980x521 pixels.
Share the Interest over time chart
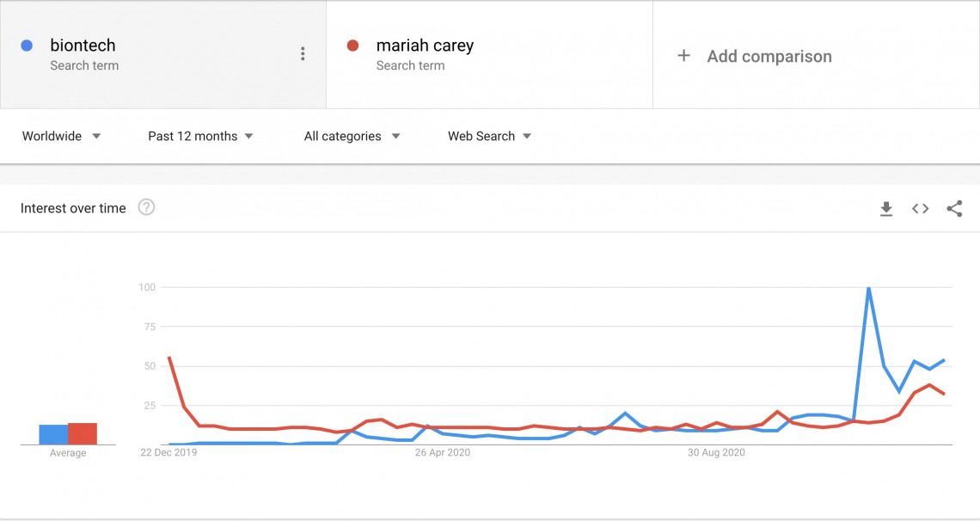coord(954,209)
